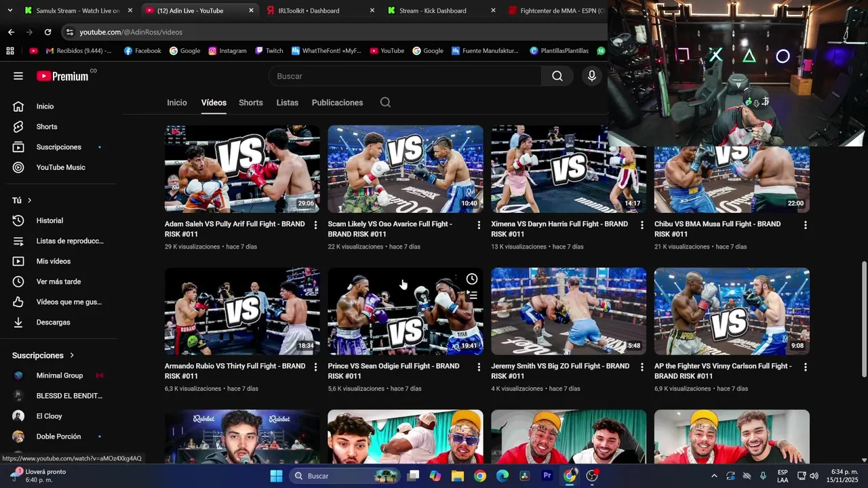Image resolution: width=868 pixels, height=488 pixels.
Task: Switch to the Listas channel tab
Action: point(288,102)
